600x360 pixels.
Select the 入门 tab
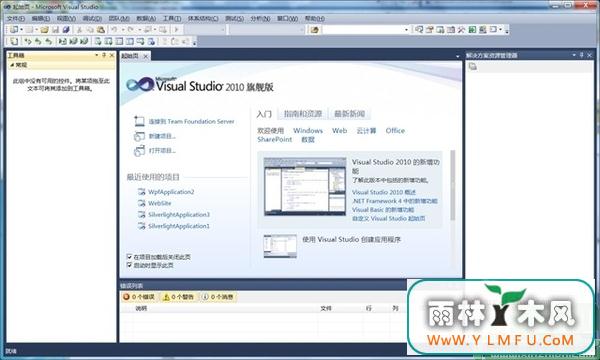click(x=264, y=114)
